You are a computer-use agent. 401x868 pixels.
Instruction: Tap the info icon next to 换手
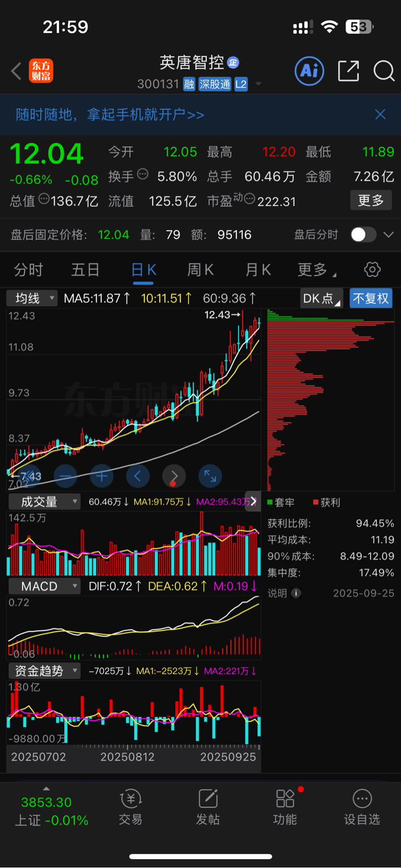[143, 174]
